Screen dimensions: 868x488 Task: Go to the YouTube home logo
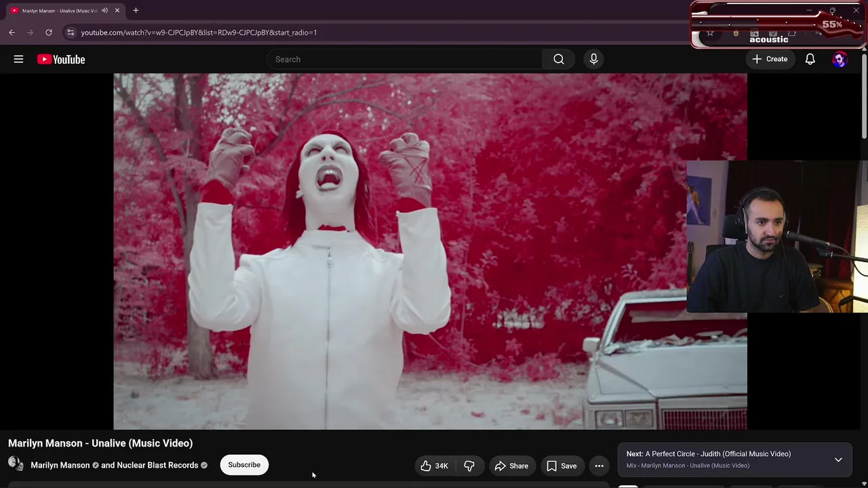click(x=61, y=60)
